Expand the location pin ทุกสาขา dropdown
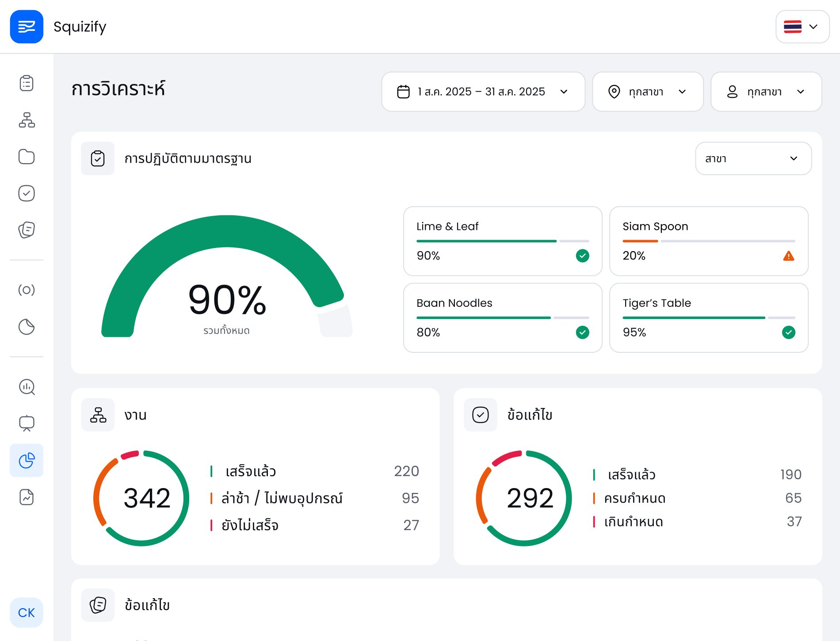 pos(648,92)
